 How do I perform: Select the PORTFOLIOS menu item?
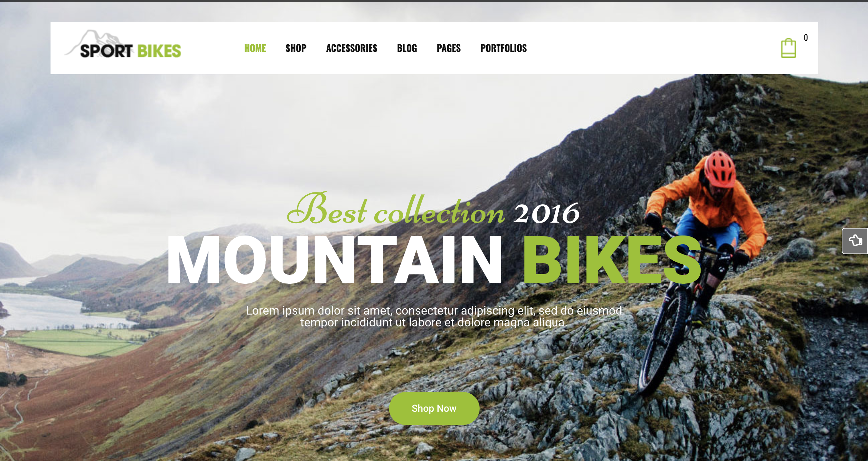point(504,48)
